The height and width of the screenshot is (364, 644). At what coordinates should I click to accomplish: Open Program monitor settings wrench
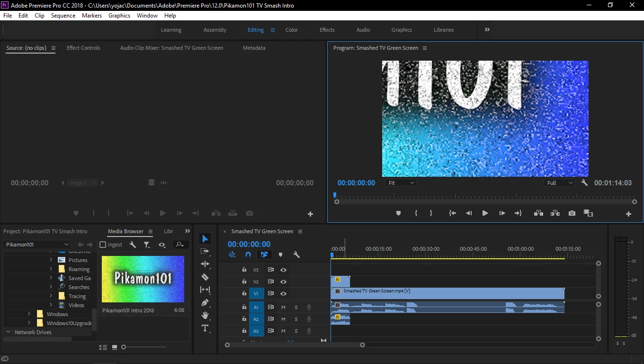click(x=584, y=182)
